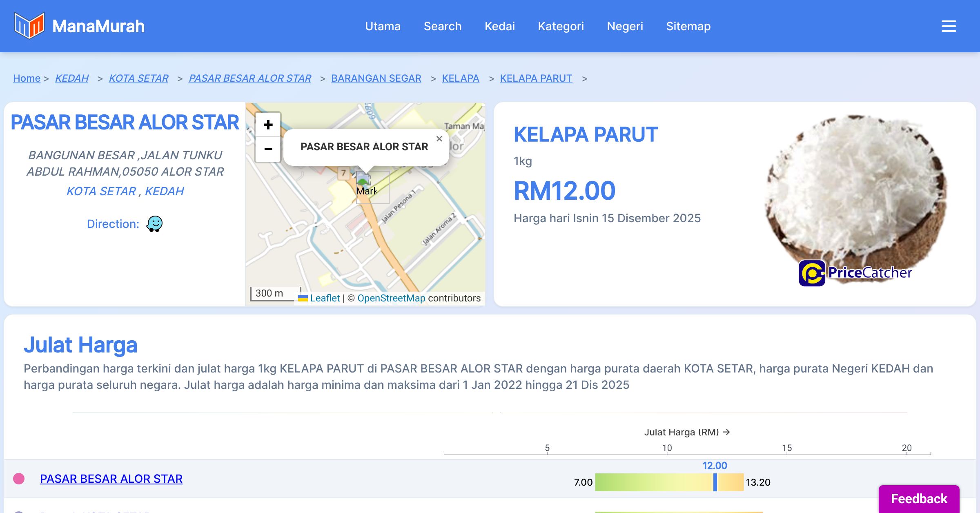This screenshot has width=980, height=513.
Task: Click KELAPA PARUT breadcrumb link
Action: [536, 78]
